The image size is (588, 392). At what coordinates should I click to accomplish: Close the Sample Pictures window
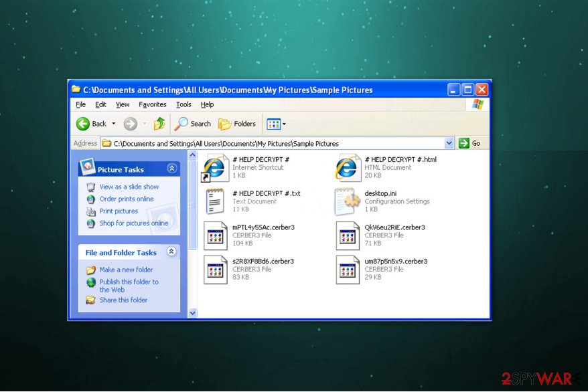pos(482,90)
